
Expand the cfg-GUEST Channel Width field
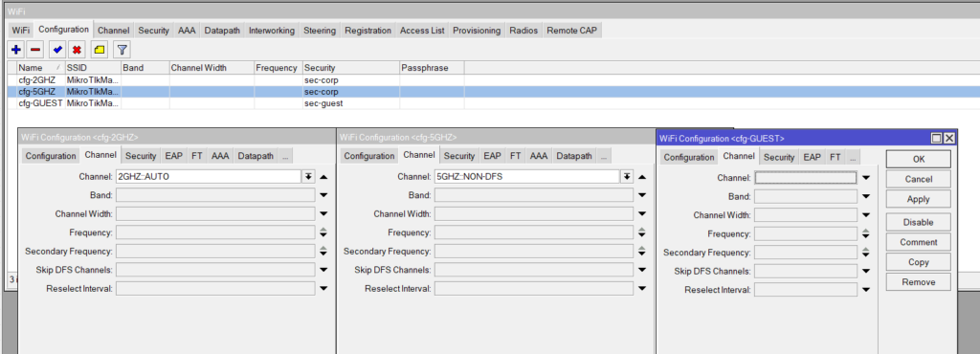point(865,215)
